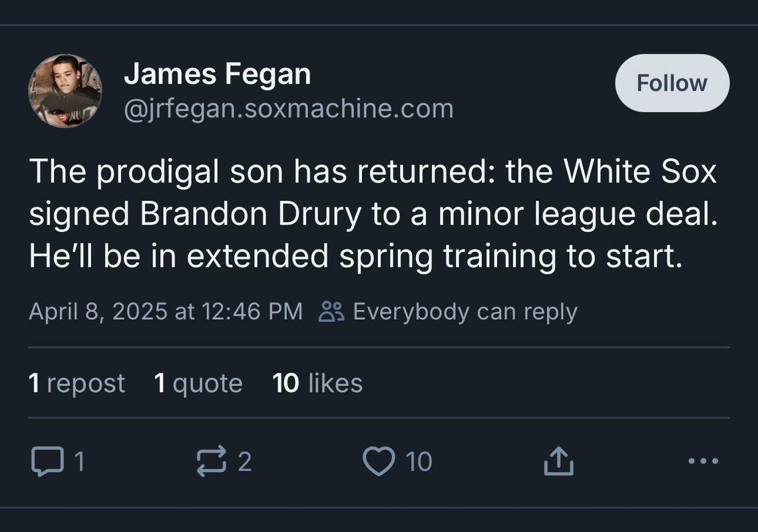Viewport: 758px width, 532px height.
Task: Share the post via the upload arrow icon
Action: tap(558, 462)
